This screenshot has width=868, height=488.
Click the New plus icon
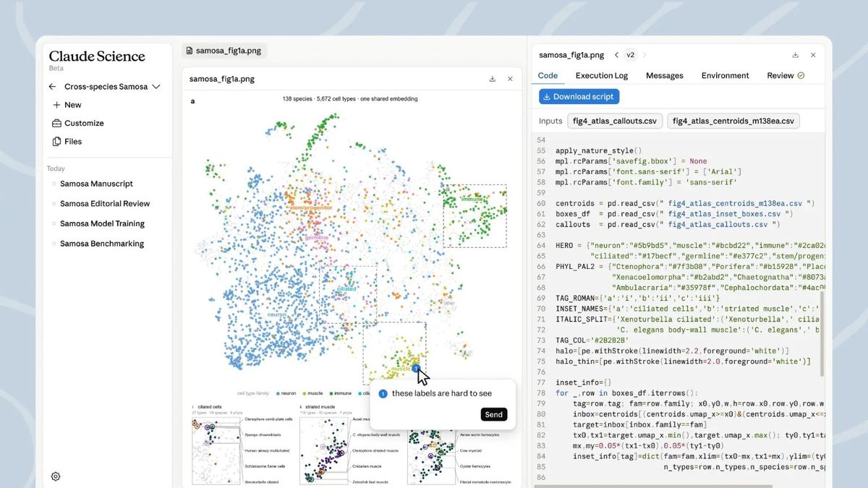[x=56, y=105]
